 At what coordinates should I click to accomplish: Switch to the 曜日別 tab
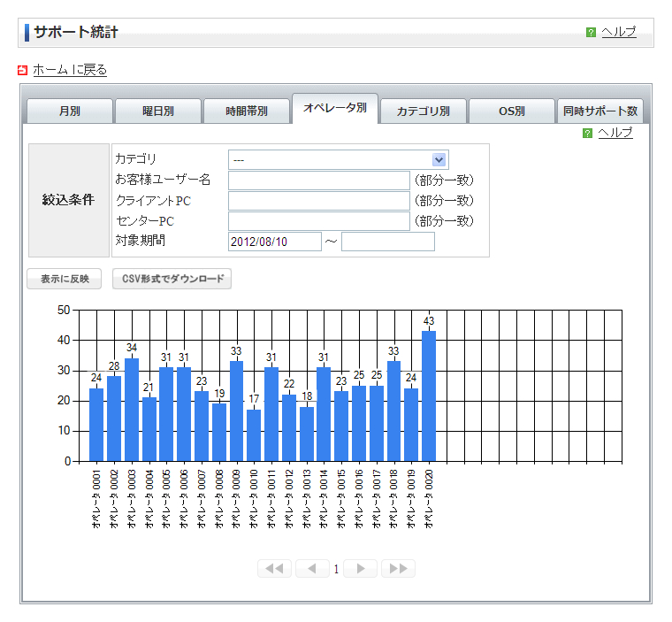tap(158, 111)
